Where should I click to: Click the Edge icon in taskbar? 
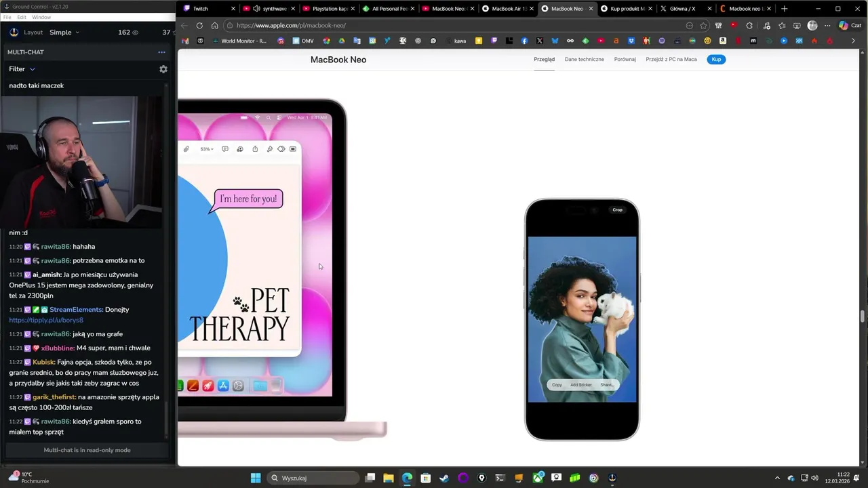click(x=407, y=478)
